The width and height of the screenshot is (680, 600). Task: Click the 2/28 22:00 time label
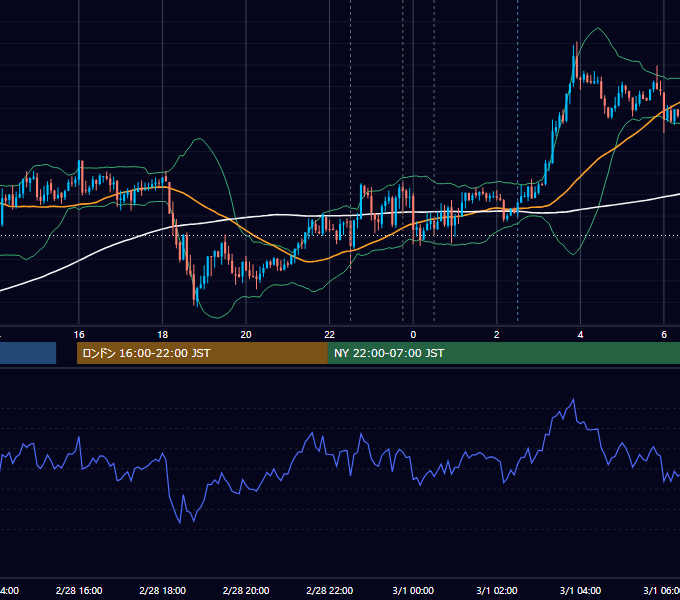[x=330, y=590]
